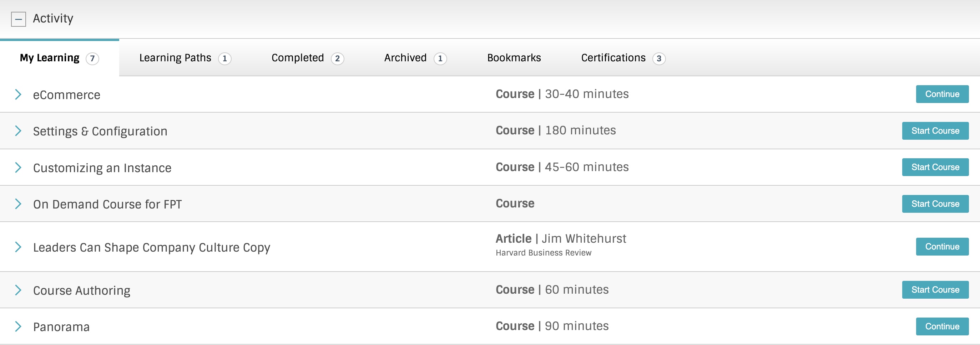Continue the Panorama course
This screenshot has width=980, height=345.
(942, 326)
